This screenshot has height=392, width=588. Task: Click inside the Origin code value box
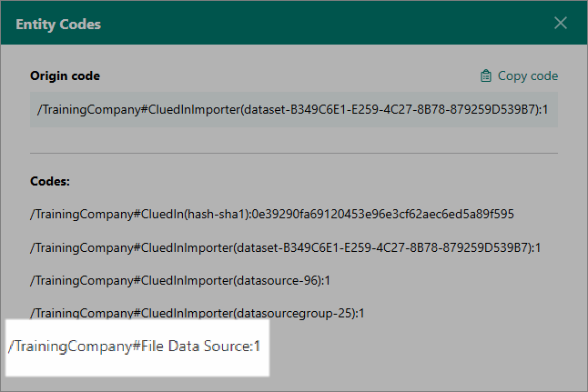tap(293, 110)
